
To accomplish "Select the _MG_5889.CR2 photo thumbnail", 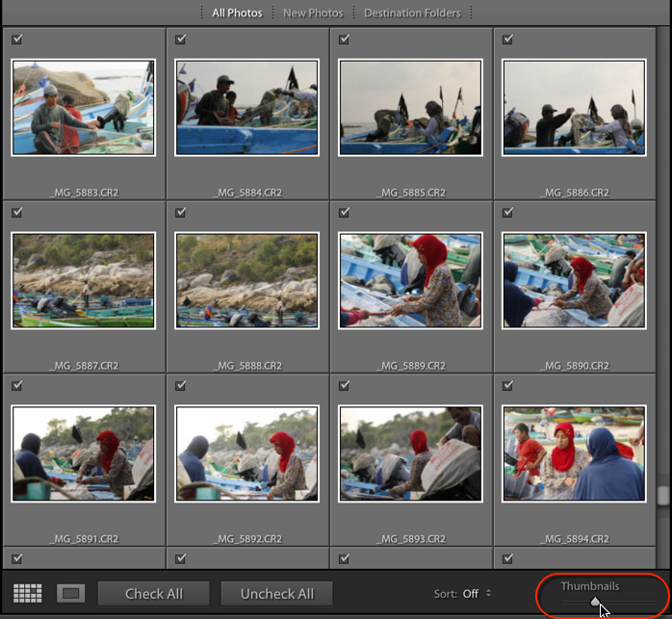I will pyautogui.click(x=410, y=281).
